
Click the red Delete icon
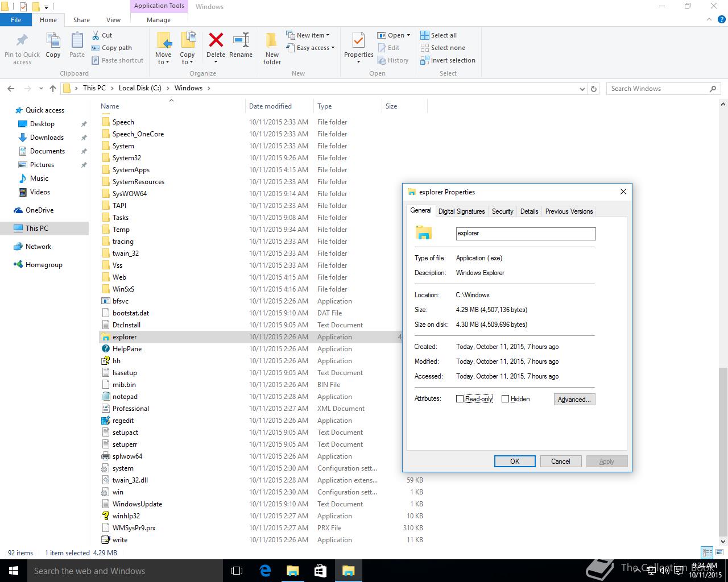pyautogui.click(x=216, y=40)
